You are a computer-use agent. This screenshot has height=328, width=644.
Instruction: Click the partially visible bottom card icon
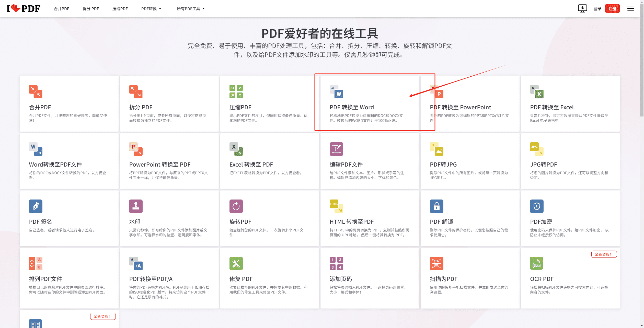pyautogui.click(x=36, y=323)
